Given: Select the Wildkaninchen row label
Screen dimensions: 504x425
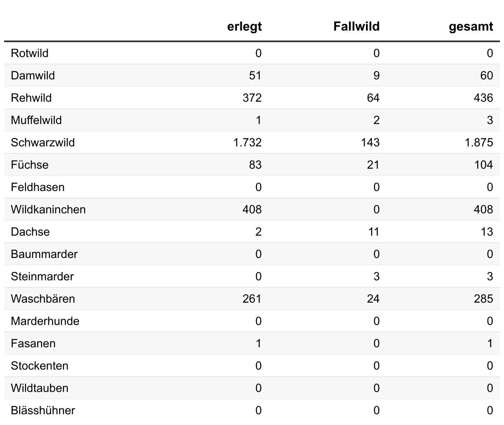Looking at the screenshot, I should pyautogui.click(x=48, y=210).
